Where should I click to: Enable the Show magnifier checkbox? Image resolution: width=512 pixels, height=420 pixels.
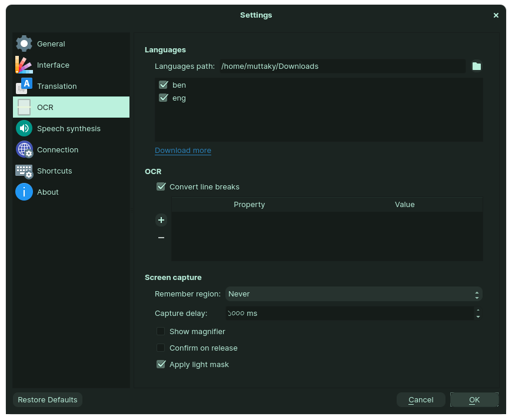click(161, 331)
